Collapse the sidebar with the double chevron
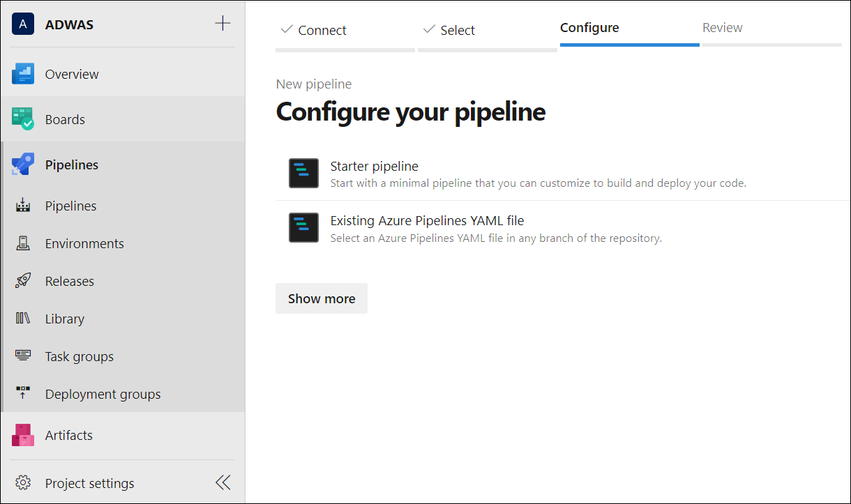851x504 pixels. click(223, 482)
